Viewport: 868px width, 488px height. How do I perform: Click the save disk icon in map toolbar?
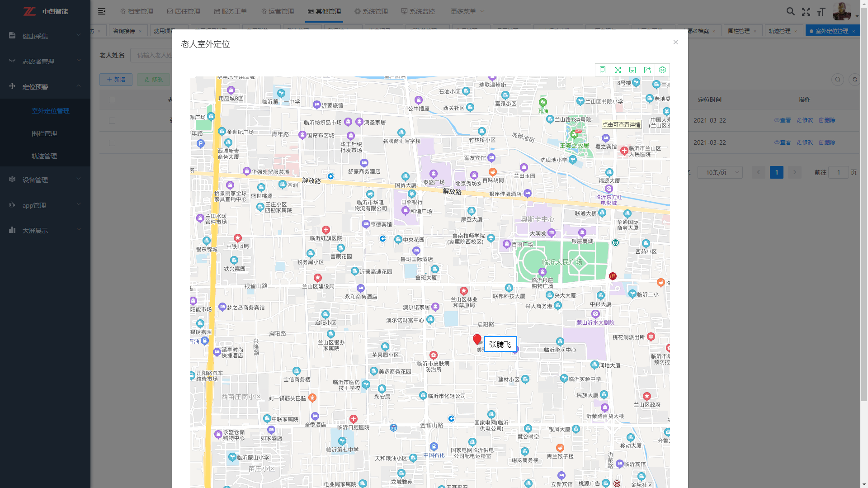click(x=632, y=70)
